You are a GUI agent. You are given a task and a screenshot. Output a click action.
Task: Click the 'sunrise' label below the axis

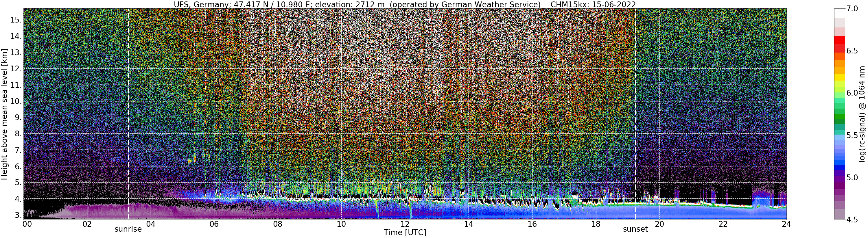point(128,230)
